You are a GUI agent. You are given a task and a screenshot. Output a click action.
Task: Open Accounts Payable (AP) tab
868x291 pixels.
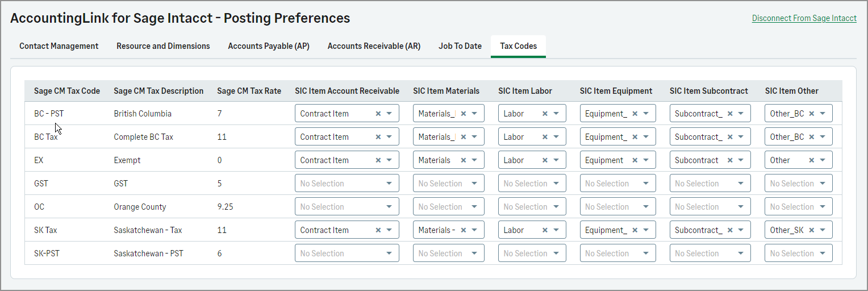point(269,46)
